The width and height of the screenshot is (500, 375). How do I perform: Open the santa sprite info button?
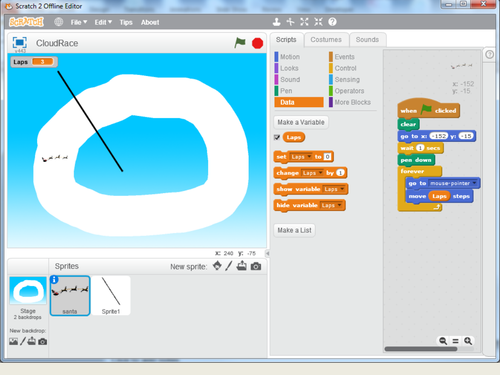point(54,280)
